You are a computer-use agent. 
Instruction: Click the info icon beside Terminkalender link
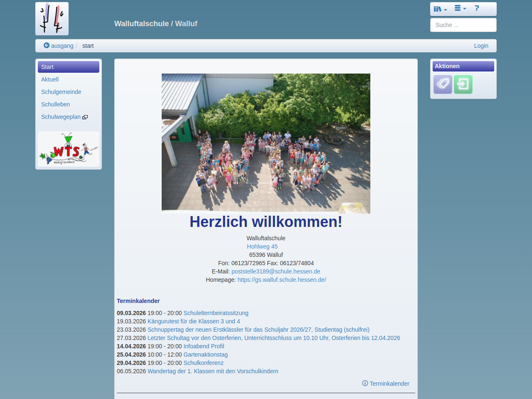pyautogui.click(x=365, y=383)
